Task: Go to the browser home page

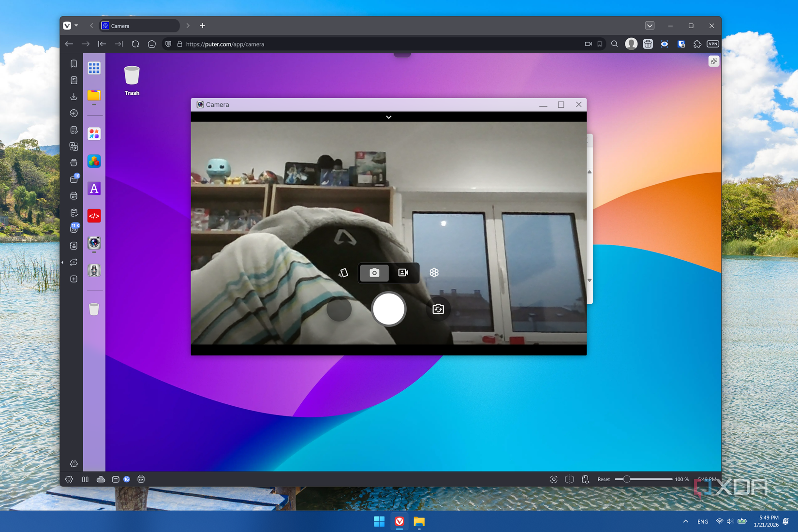Action: pyautogui.click(x=152, y=44)
